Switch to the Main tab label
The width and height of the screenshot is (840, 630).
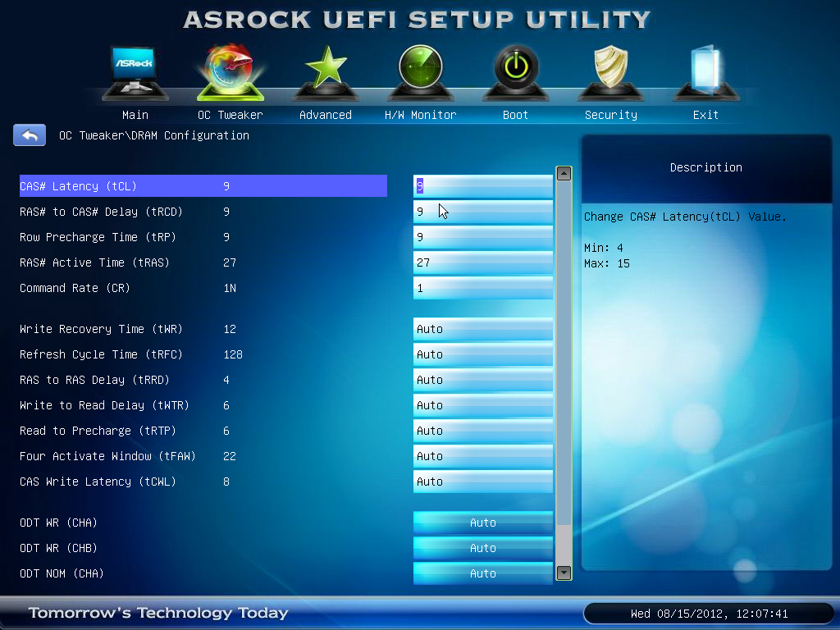coord(135,115)
